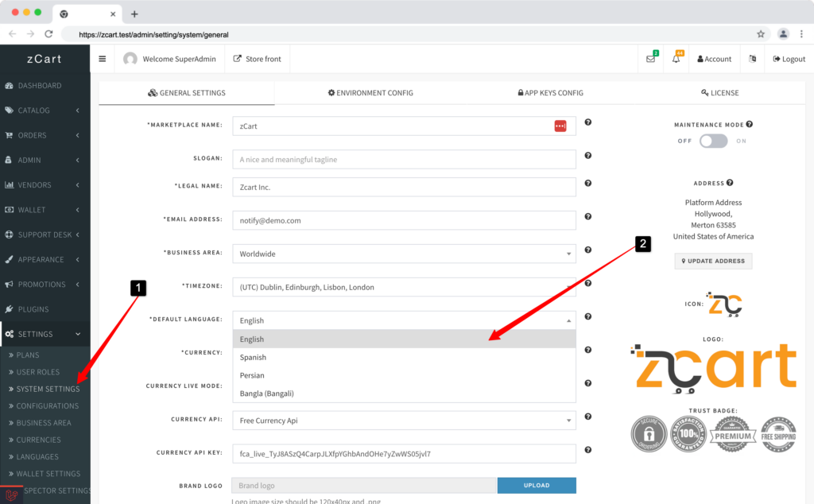This screenshot has width=814, height=504.
Task: Click into the Slogan input field
Action: click(404, 160)
